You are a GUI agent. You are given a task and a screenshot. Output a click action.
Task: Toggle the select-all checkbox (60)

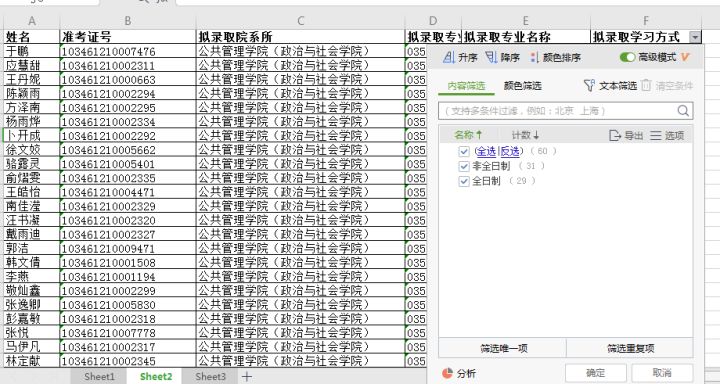464,151
